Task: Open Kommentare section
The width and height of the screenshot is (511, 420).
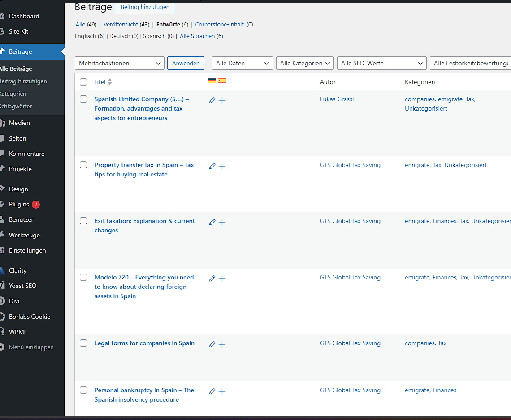Action: 27,154
